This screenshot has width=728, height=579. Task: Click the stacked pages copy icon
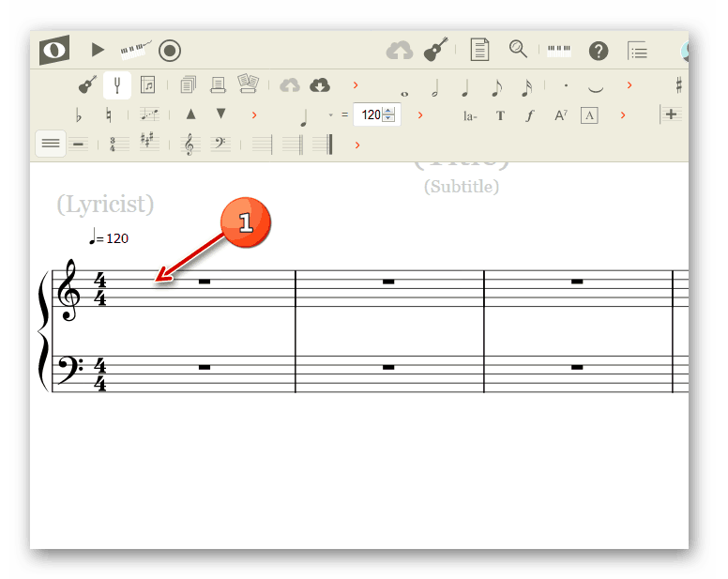(x=188, y=85)
